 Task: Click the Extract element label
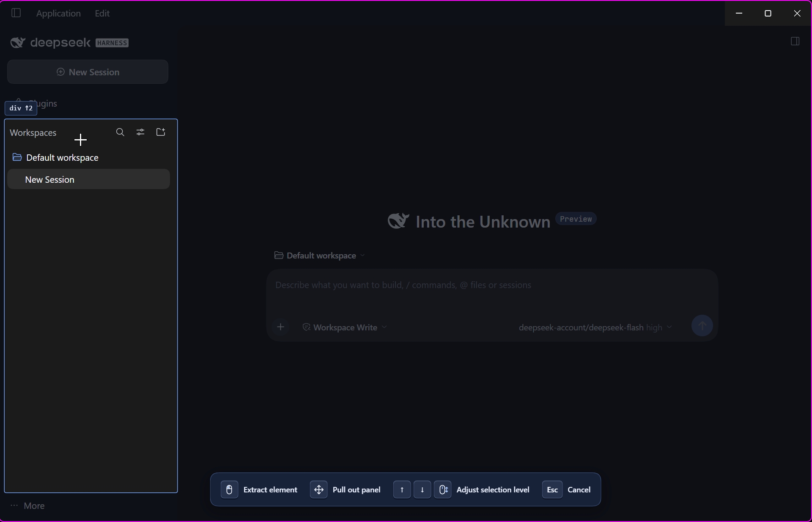270,489
